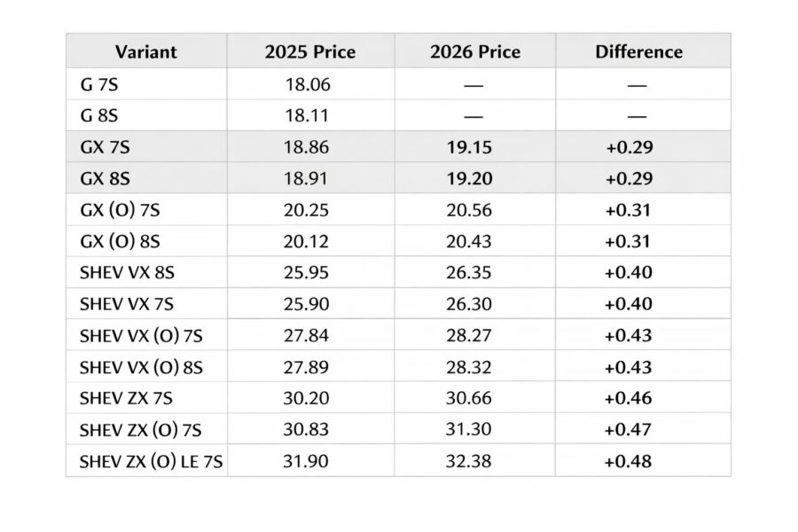Click the 2026 Price column header
Viewport: 798px width, 532px height.
[x=474, y=51]
